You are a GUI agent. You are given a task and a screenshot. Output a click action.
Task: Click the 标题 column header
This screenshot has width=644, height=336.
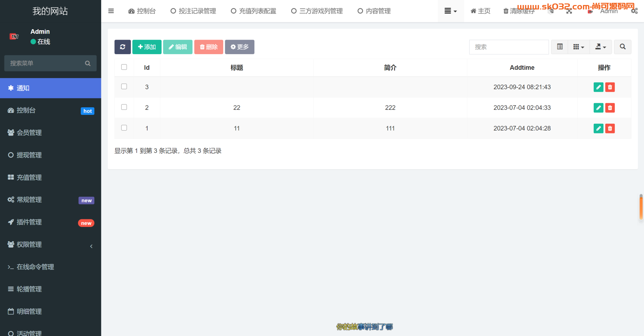point(237,68)
